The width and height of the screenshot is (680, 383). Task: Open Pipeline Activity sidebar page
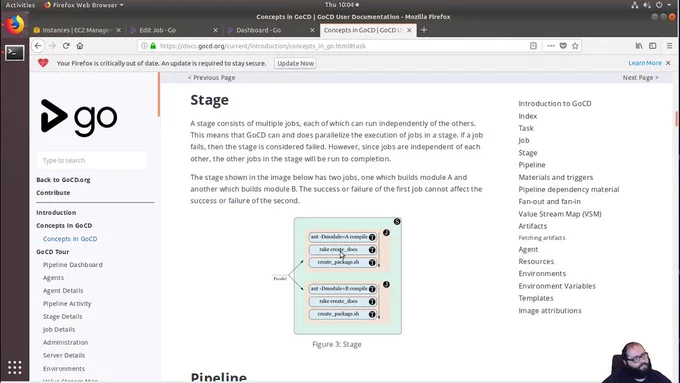point(67,304)
